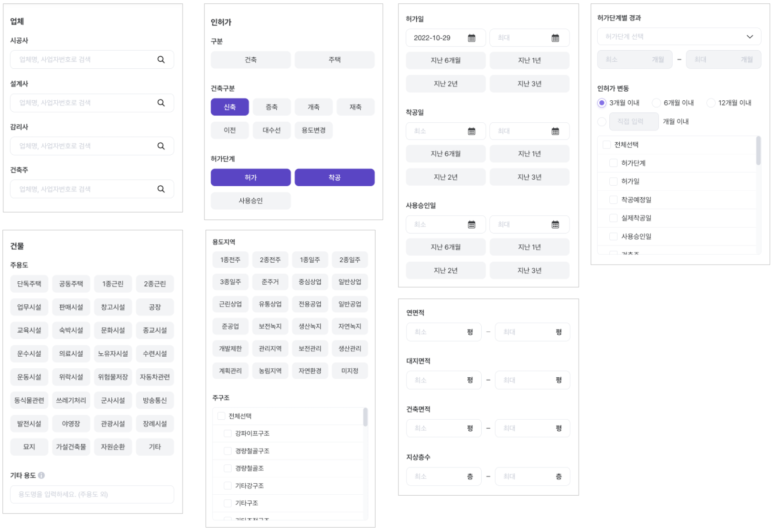Click 대지면적 최대 input field
Screen dimensions: 776x532
(533, 380)
